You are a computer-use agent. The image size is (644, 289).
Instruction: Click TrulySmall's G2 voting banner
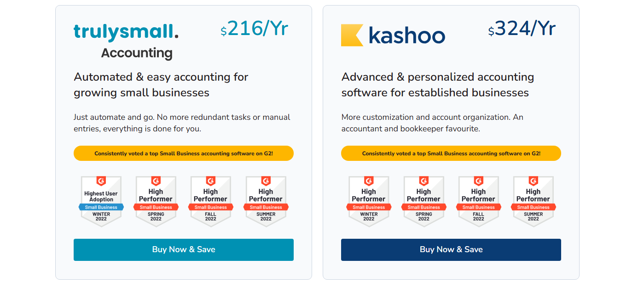pyautogui.click(x=183, y=153)
